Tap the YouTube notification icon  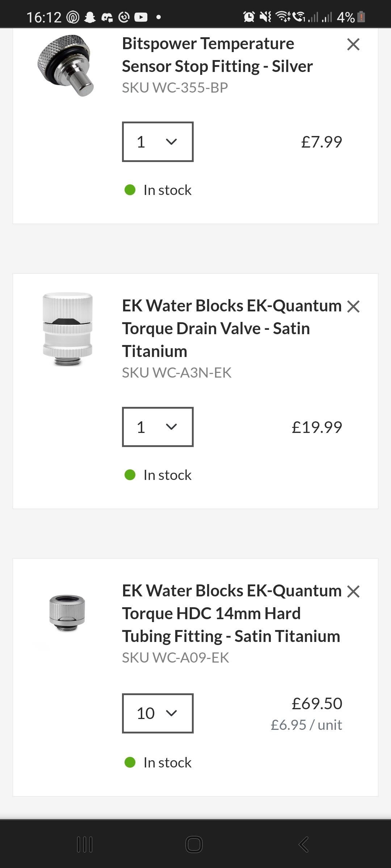pyautogui.click(x=141, y=17)
